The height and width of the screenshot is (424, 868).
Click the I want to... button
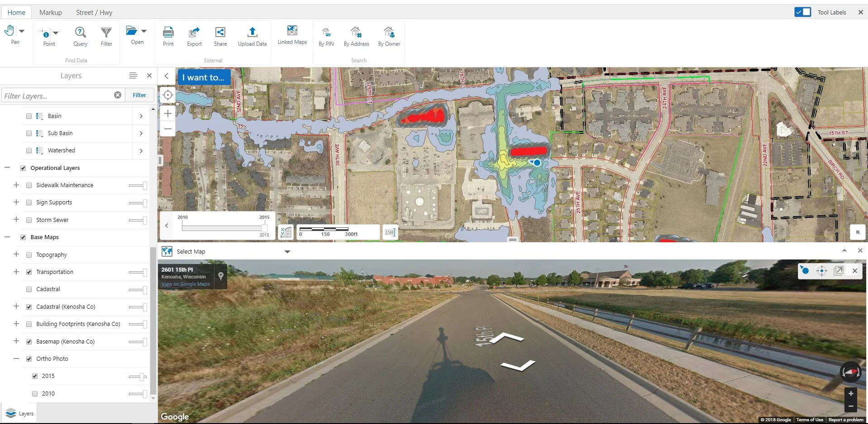204,77
